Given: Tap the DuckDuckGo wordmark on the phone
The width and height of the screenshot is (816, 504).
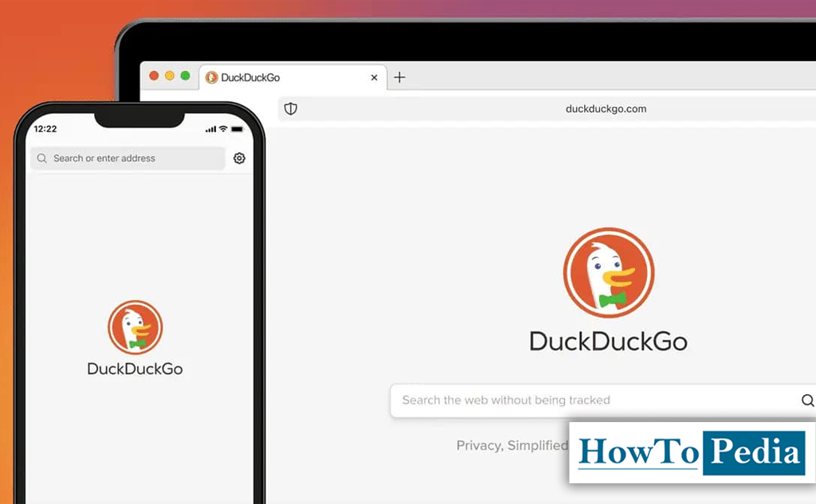Looking at the screenshot, I should tap(135, 369).
